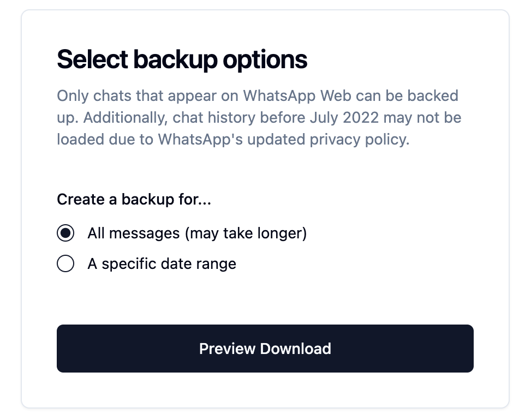Click the word "options" in the heading
525x420 pixels.
(265, 60)
